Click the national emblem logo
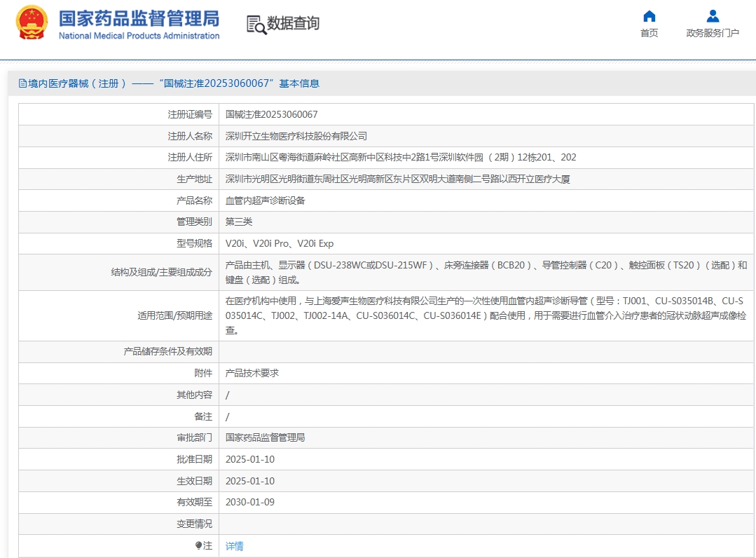756x558 pixels. 32,22
